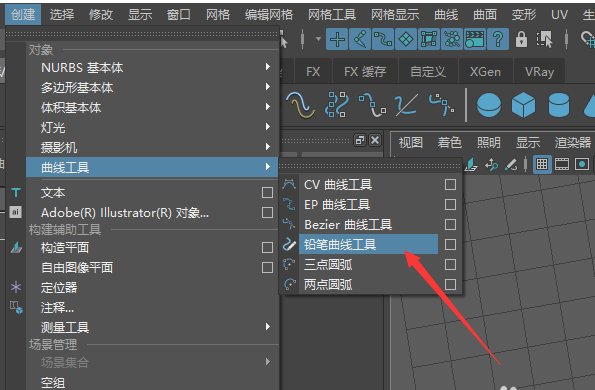
Task: Switch to the XGen shelf tab
Action: pyautogui.click(x=485, y=72)
